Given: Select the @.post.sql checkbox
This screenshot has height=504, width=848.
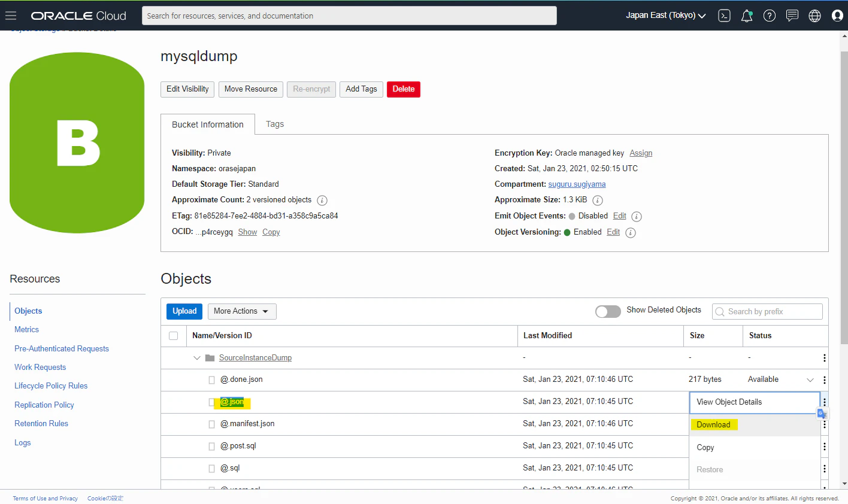Looking at the screenshot, I should [211, 447].
